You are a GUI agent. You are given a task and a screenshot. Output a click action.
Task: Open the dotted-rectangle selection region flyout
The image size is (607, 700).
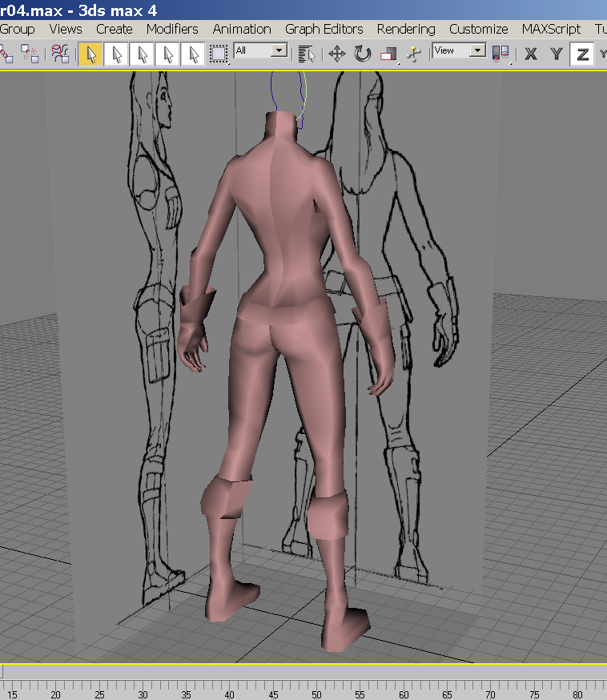tap(219, 54)
